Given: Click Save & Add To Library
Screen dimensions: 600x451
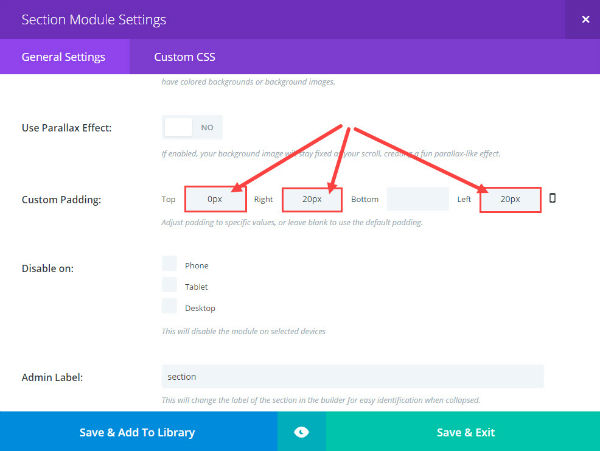Looking at the screenshot, I should [137, 432].
